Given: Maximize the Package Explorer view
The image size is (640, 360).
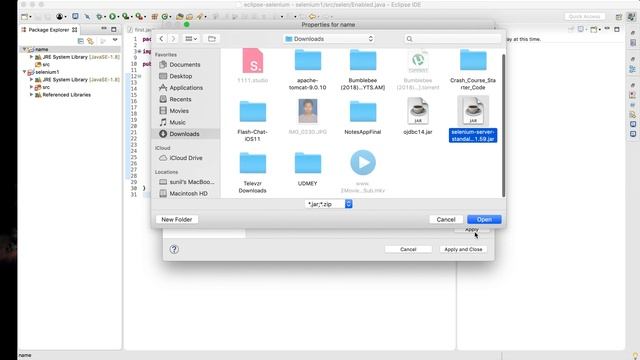Looking at the screenshot, I should tap(114, 29).
